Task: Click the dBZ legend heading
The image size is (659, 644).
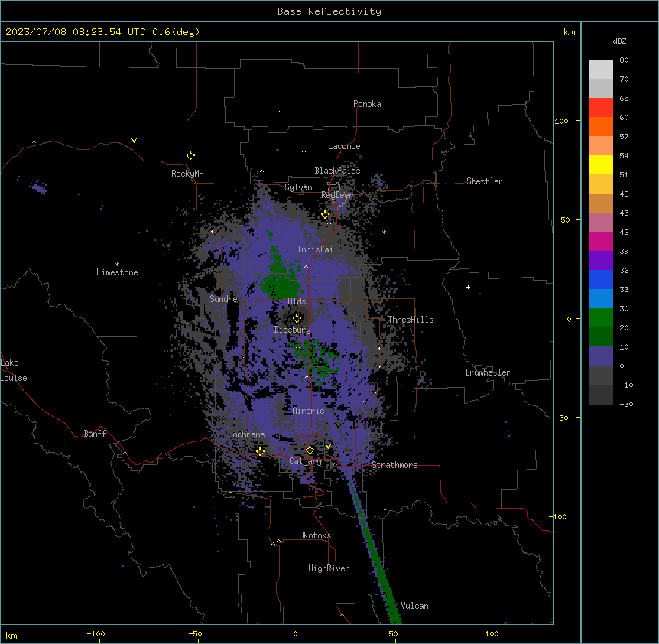Action: (x=619, y=41)
